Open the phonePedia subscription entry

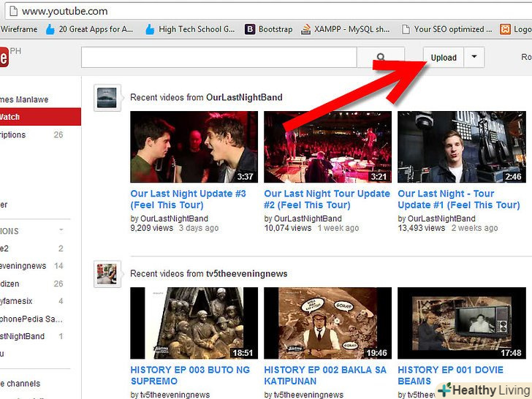(32, 319)
